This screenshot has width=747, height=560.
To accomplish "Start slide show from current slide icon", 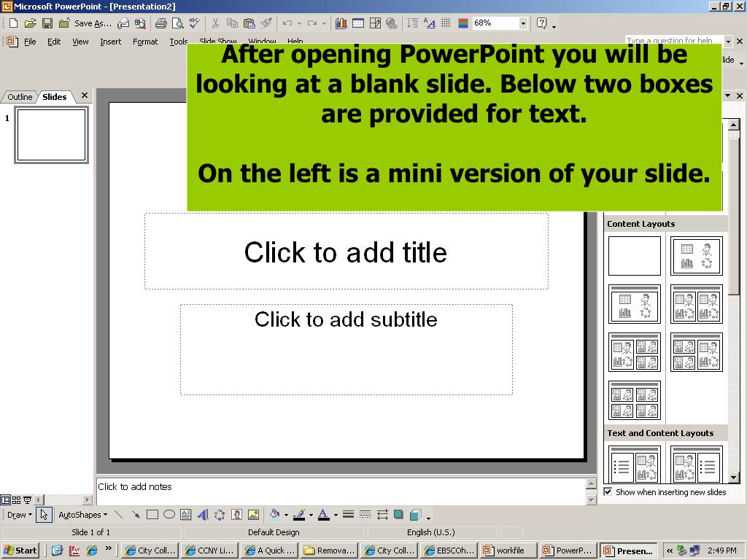I will [27, 500].
